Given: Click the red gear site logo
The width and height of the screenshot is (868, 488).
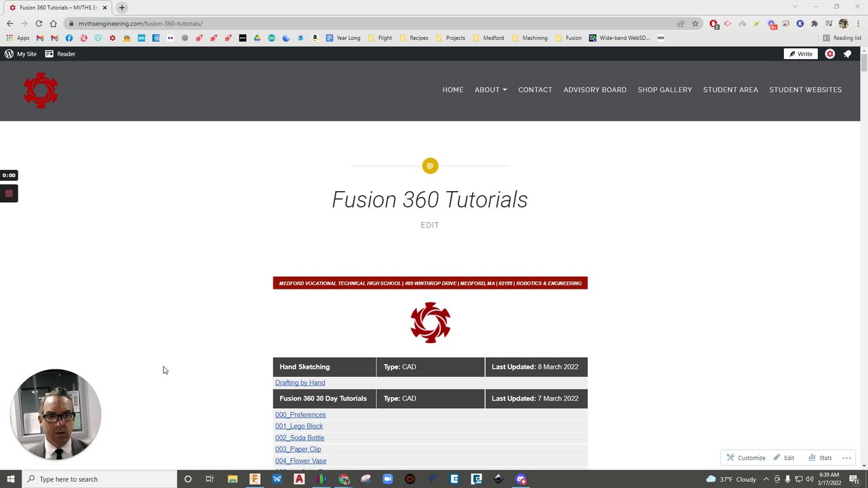Looking at the screenshot, I should (41, 90).
